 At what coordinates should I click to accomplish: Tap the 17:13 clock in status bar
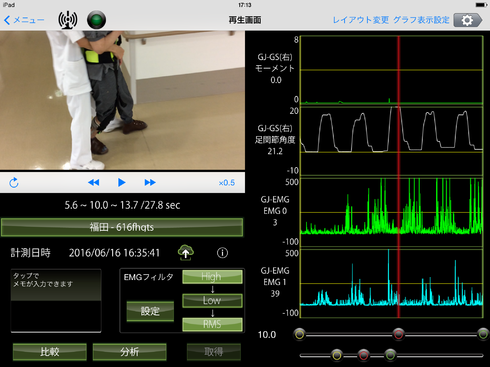point(245,5)
